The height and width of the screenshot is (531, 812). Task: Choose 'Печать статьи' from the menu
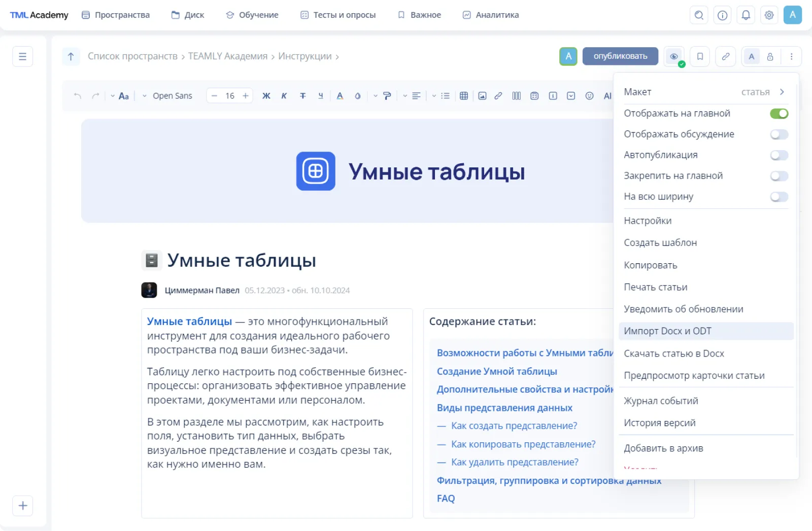click(706, 287)
